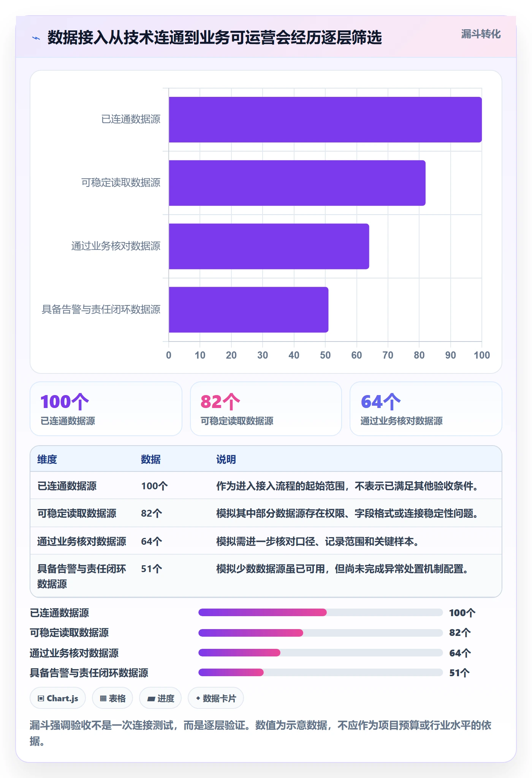Image resolution: width=532 pixels, height=778 pixels.
Task: Click the 100个 cell in the table
Action: (154, 486)
